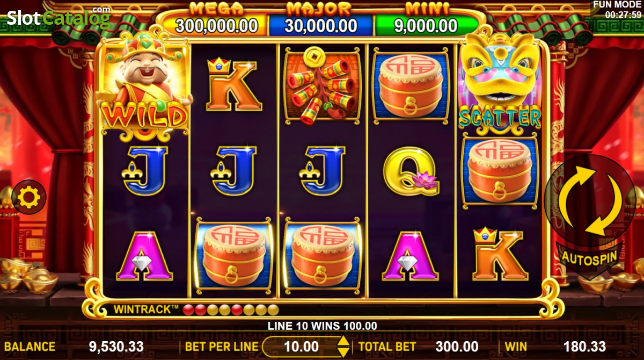Open the settings gear icon
644x360 pixels.
28,198
